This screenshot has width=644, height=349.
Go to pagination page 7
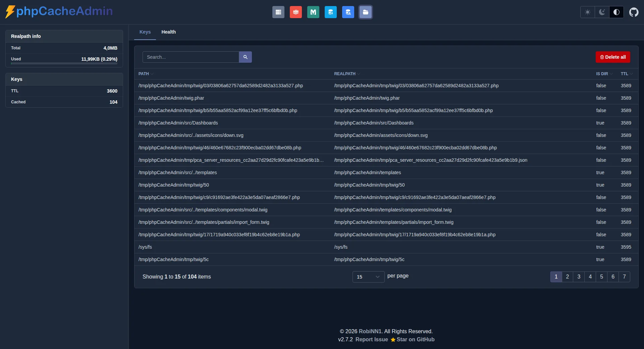point(624,277)
